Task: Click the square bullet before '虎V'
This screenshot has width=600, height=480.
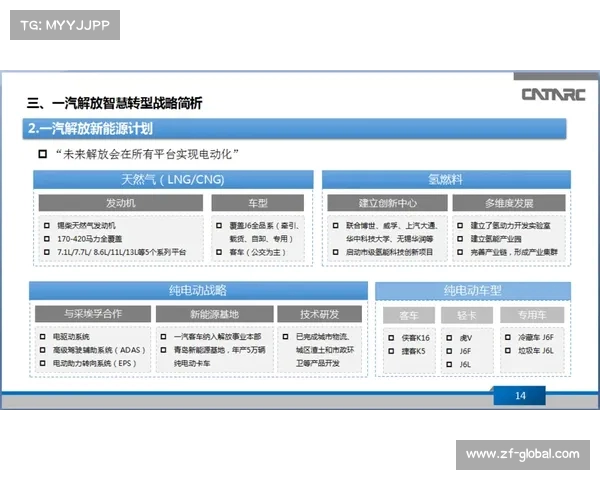Action: [449, 338]
